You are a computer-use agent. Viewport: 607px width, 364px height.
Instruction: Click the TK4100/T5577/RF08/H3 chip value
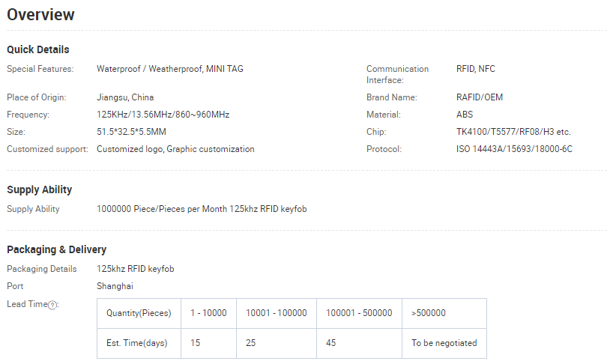[513, 132]
